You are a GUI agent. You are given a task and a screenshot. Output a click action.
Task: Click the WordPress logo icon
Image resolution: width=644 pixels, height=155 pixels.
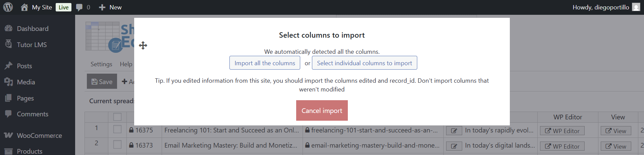(8, 7)
